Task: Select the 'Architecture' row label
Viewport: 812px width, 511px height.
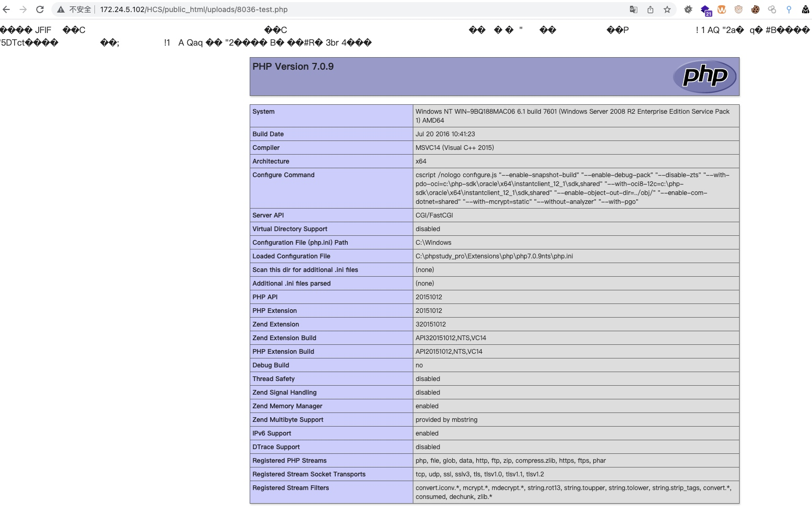Action: tap(271, 161)
